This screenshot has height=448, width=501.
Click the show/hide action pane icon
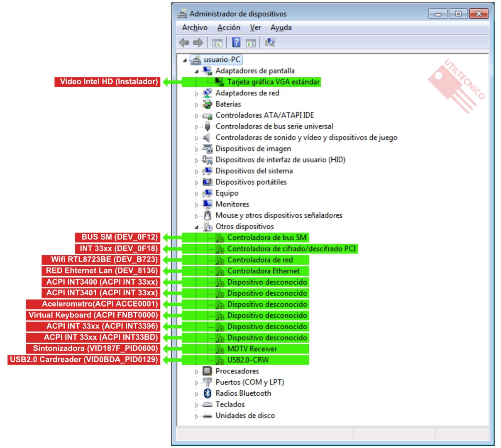point(251,43)
